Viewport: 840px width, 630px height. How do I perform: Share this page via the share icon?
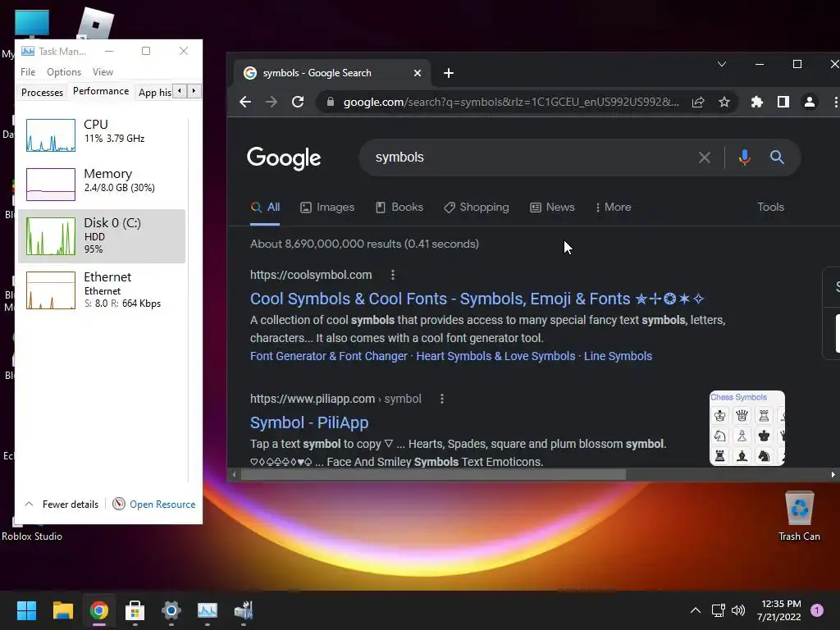[x=698, y=102]
